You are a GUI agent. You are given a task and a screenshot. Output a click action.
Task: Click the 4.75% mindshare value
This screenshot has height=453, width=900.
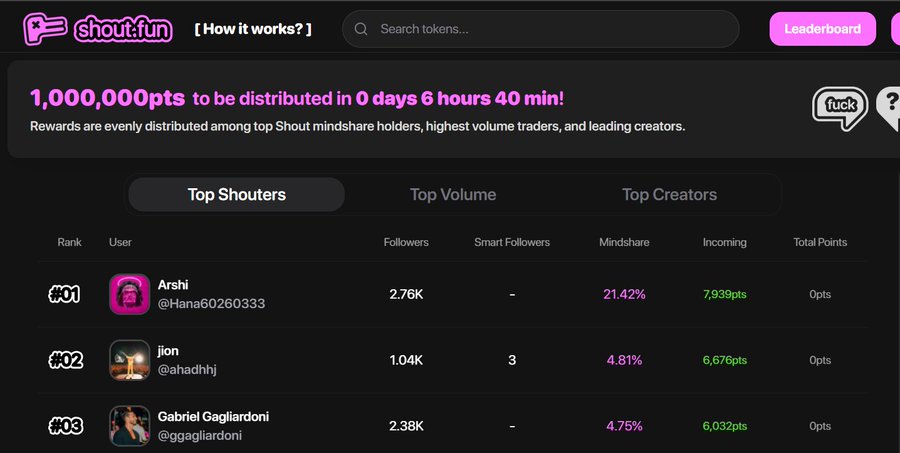(x=624, y=427)
